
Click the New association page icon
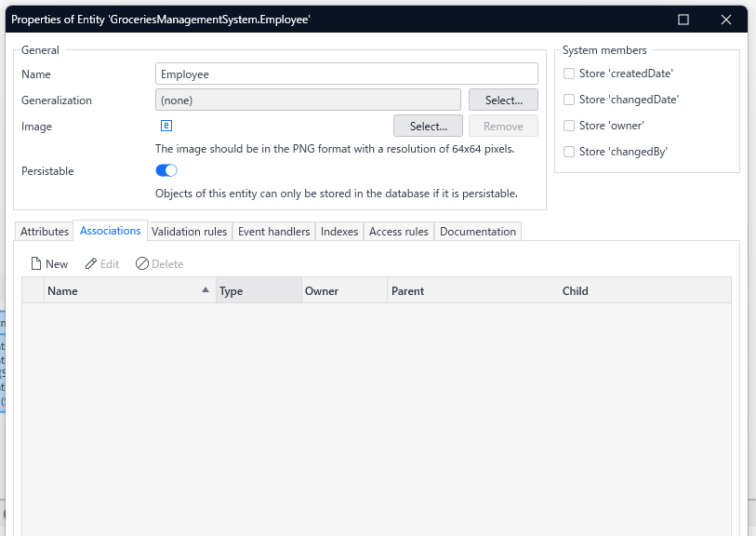click(36, 263)
